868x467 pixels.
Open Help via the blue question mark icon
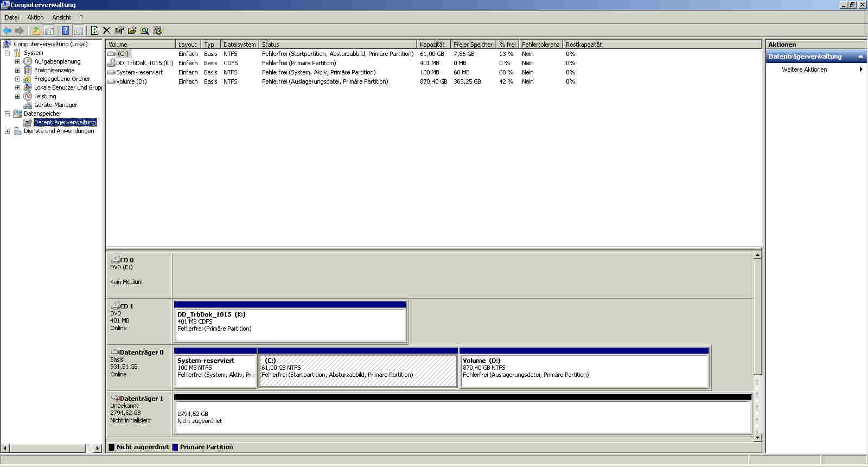65,30
